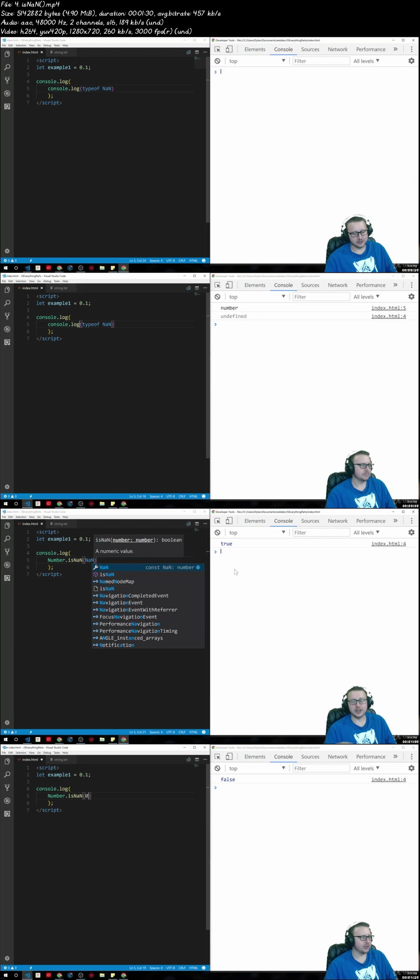The height and width of the screenshot is (980, 420).
Task: Choose NamedNodeMap suggestion
Action: pyautogui.click(x=148, y=581)
